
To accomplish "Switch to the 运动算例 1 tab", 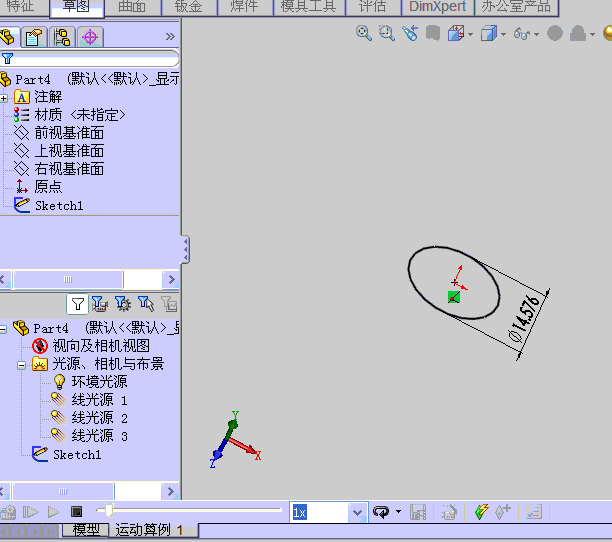I will tap(149, 530).
